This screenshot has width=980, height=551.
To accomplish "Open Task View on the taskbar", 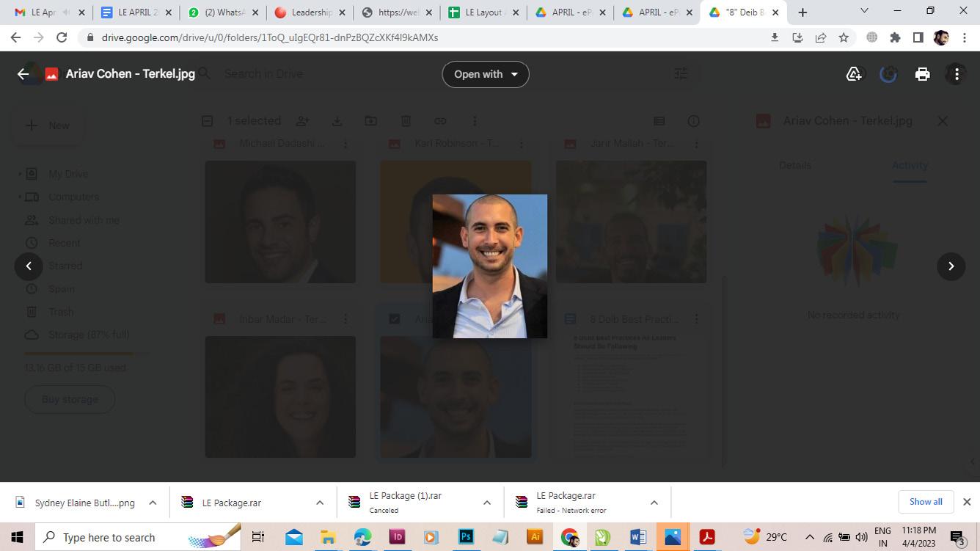I will (x=258, y=537).
